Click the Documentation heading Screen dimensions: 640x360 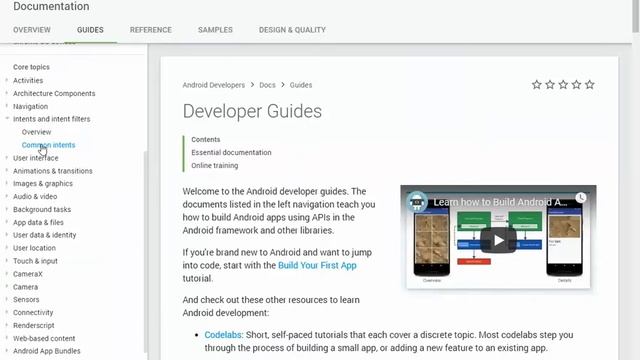point(51,6)
